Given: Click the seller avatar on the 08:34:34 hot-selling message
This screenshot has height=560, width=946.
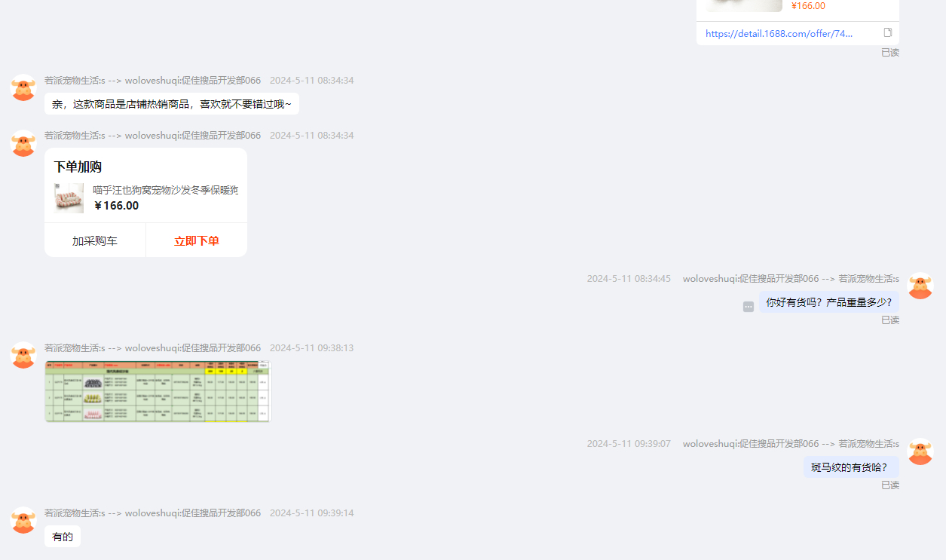Looking at the screenshot, I should point(23,87).
